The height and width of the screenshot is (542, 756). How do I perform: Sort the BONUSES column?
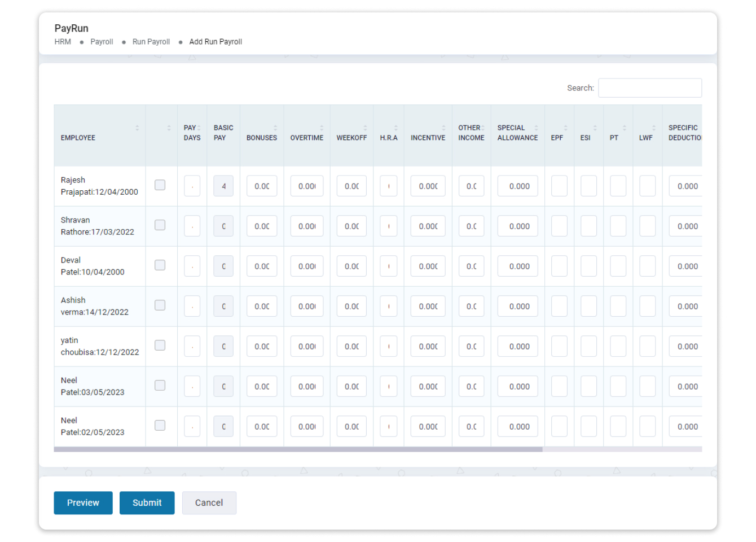click(275, 128)
